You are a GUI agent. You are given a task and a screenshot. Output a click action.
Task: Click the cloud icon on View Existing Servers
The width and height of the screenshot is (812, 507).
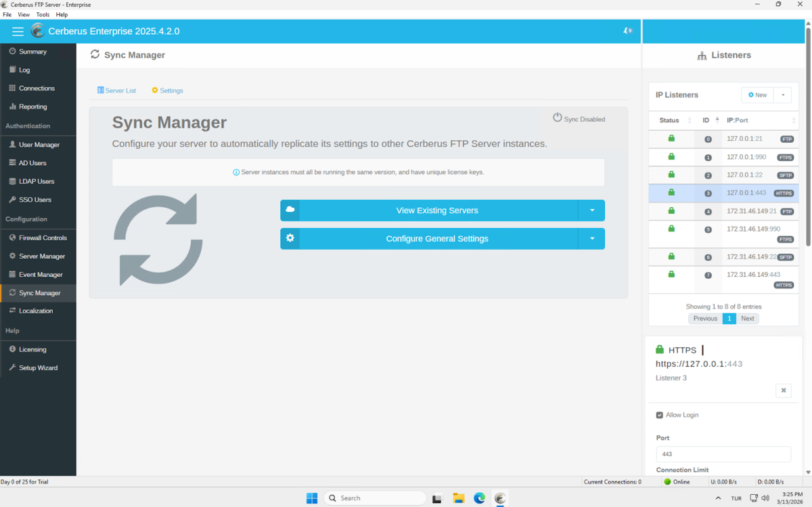290,211
